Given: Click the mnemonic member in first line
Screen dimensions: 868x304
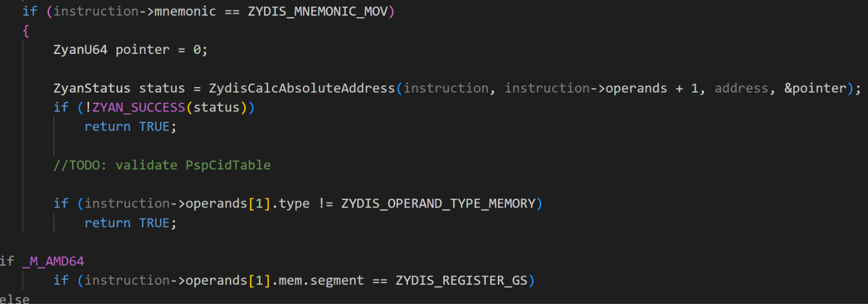Looking at the screenshot, I should tap(185, 11).
